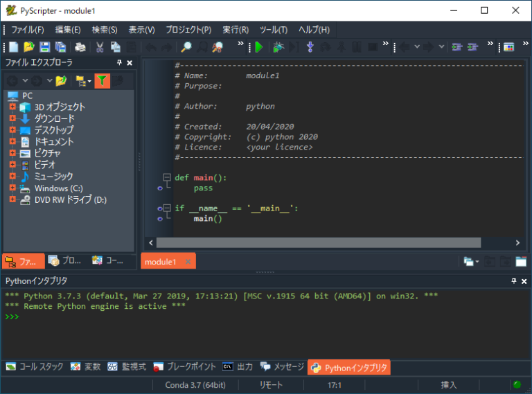Click Conda 3.7 (64bit) in status bar
532x394 pixels.
coord(190,385)
